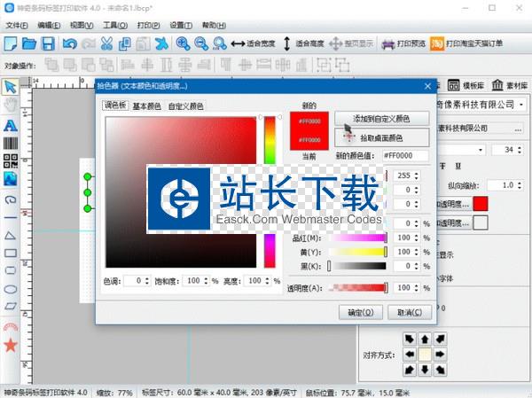Open the 视图(V) menu
This screenshot has width=532, height=398.
tap(82, 26)
